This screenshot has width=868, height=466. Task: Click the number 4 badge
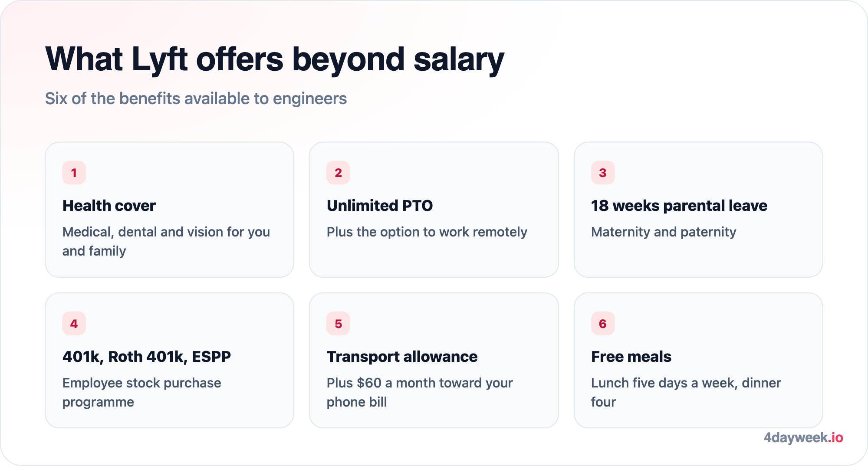(x=74, y=324)
